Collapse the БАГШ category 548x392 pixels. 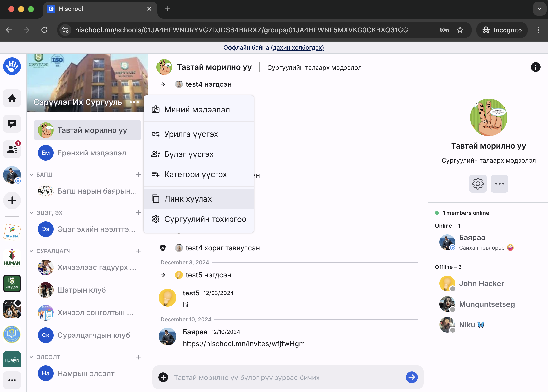[x=31, y=175]
